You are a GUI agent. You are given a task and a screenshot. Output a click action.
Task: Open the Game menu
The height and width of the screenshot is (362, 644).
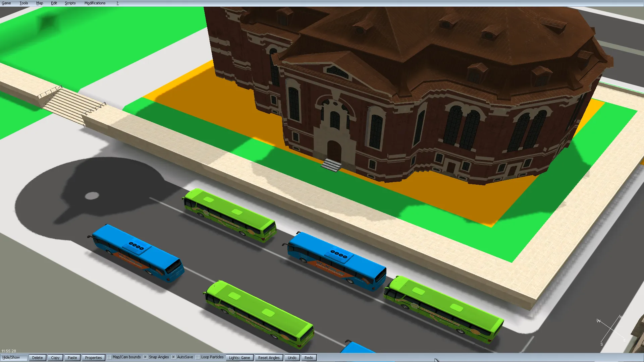pyautogui.click(x=6, y=3)
